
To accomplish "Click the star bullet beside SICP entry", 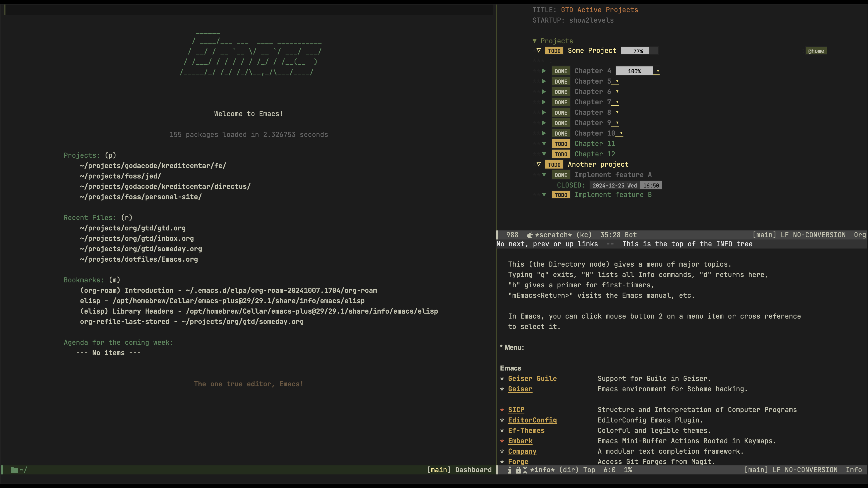I will tap(502, 410).
